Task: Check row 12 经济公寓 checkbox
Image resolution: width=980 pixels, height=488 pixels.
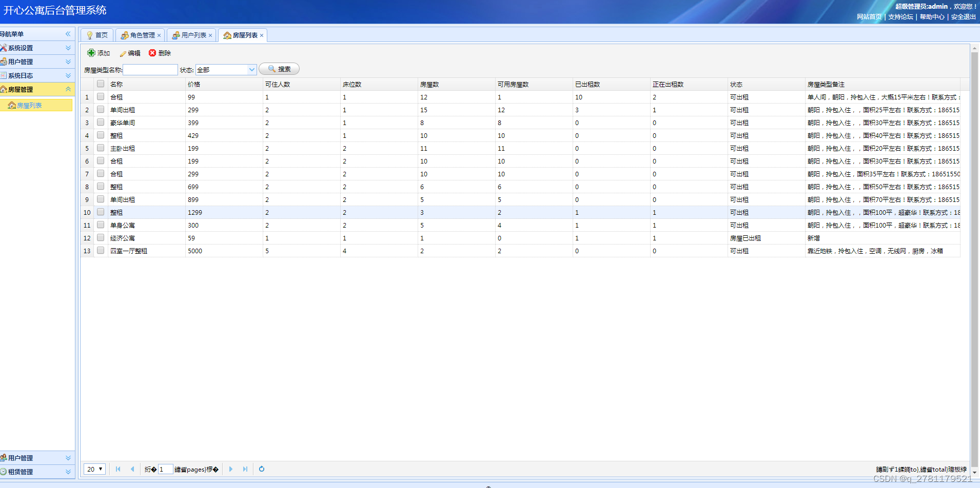Action: click(x=101, y=237)
